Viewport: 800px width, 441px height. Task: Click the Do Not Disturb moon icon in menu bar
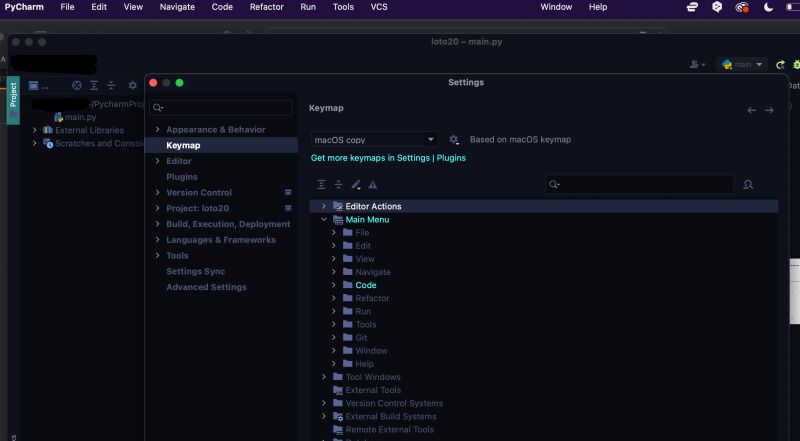click(768, 7)
